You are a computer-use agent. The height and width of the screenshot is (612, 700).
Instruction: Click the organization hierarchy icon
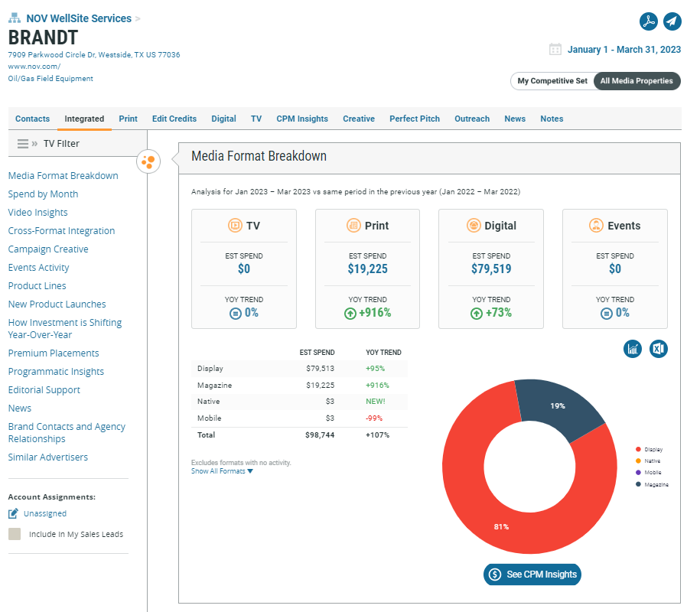pos(15,18)
